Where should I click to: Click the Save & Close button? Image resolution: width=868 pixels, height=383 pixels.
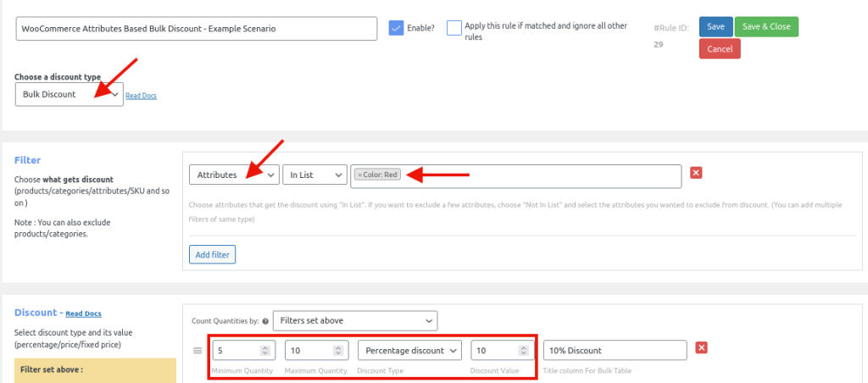pos(766,26)
